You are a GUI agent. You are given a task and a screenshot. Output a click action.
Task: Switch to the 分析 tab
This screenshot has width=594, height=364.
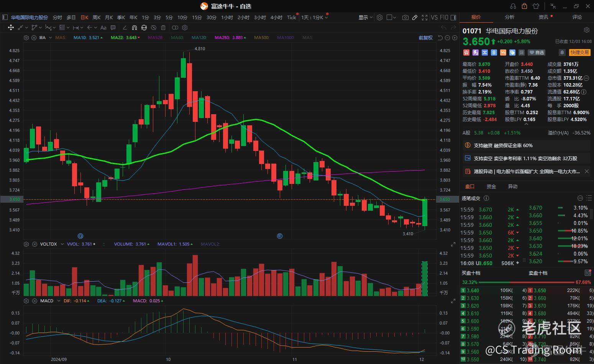click(510, 17)
